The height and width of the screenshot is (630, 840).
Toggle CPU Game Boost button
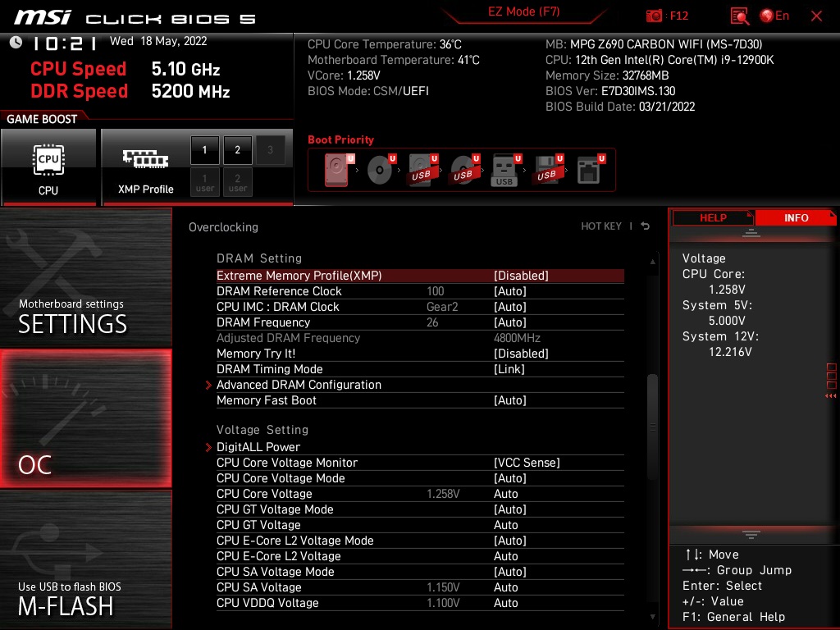48,167
